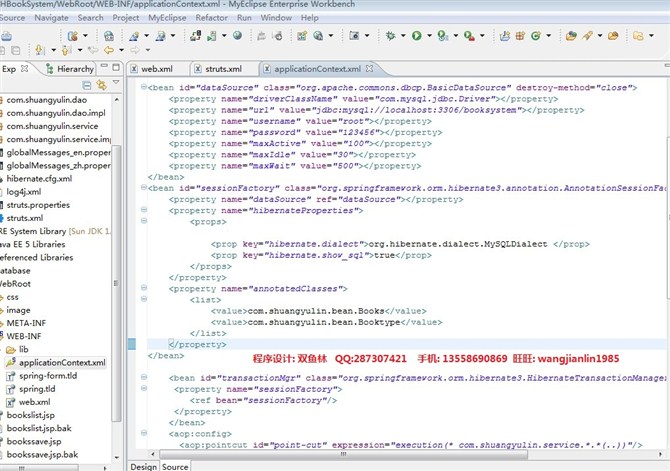Select web.xml in the explorer tree
Viewport: 670px width, 471px height.
(34, 402)
